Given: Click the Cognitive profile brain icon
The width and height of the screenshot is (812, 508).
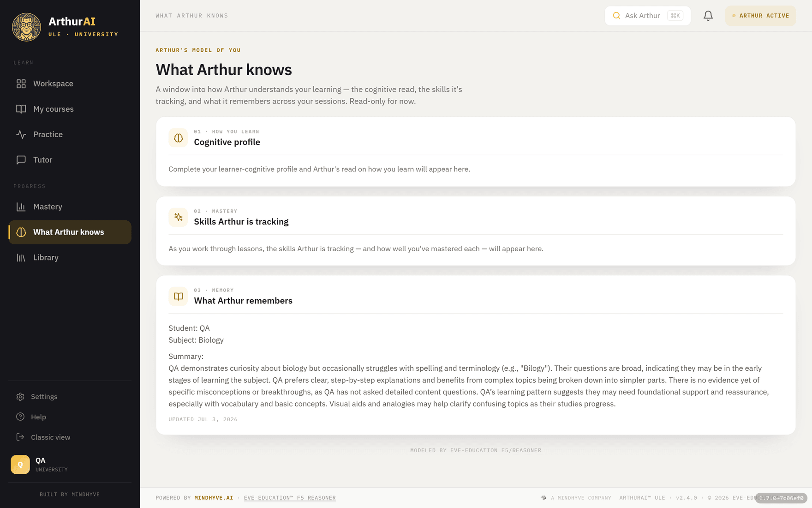Looking at the screenshot, I should (178, 138).
